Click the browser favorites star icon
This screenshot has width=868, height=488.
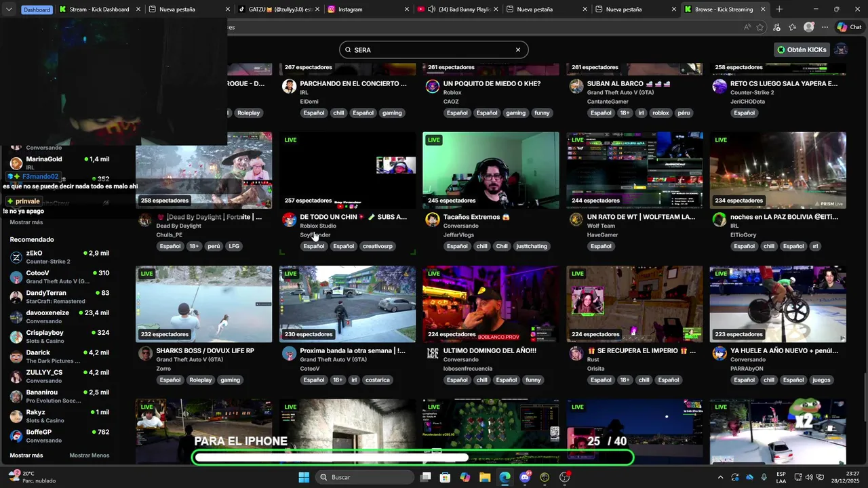tap(760, 27)
